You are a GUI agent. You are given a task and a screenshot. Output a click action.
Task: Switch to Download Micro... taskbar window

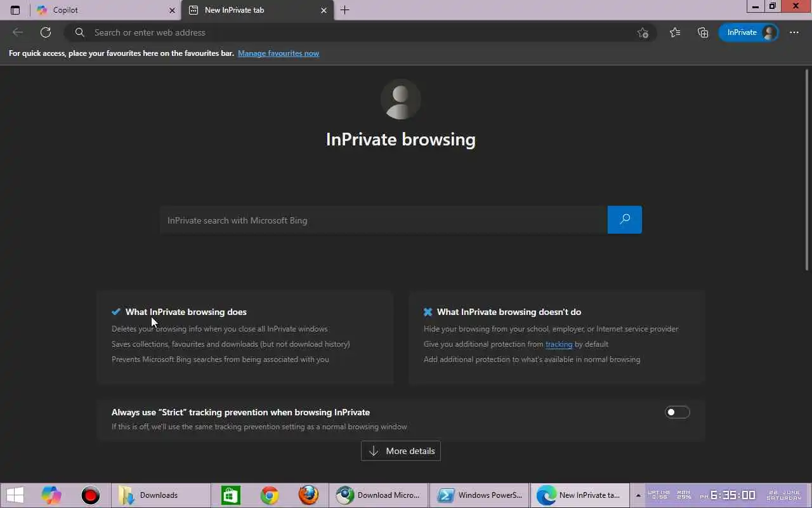(379, 495)
